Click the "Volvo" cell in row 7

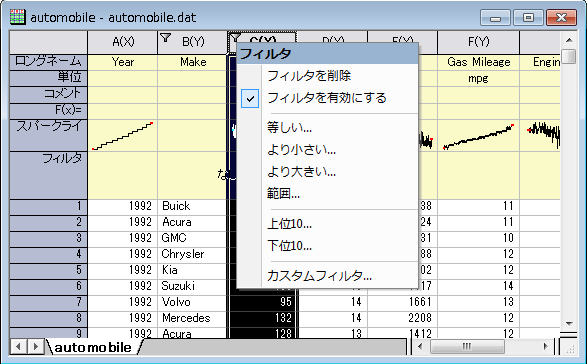tap(193, 302)
